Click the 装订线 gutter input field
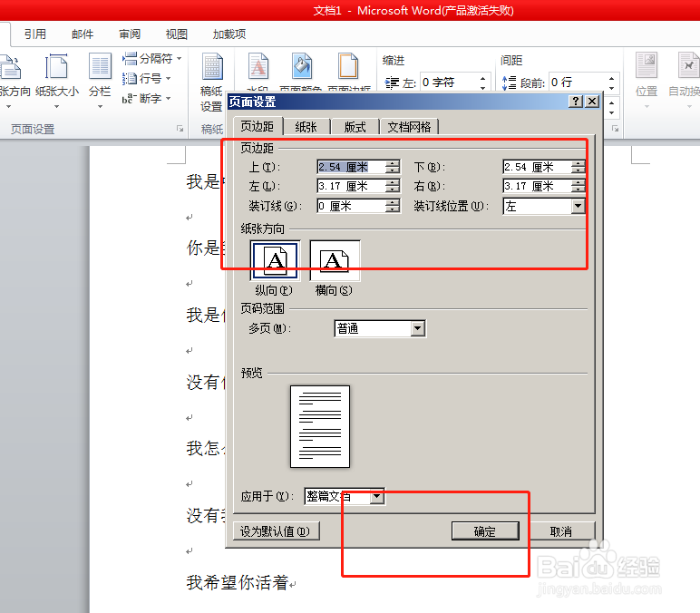This screenshot has width=700, height=613. point(351,206)
